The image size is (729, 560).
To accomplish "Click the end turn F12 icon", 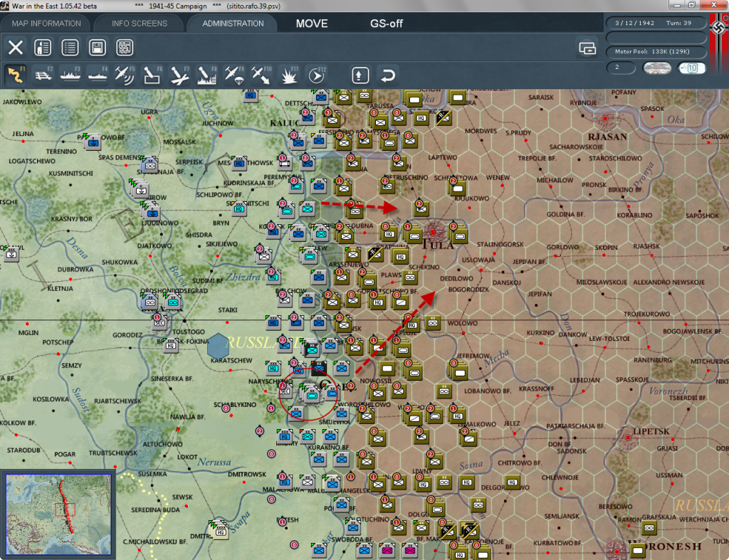I will pyautogui.click(x=316, y=75).
